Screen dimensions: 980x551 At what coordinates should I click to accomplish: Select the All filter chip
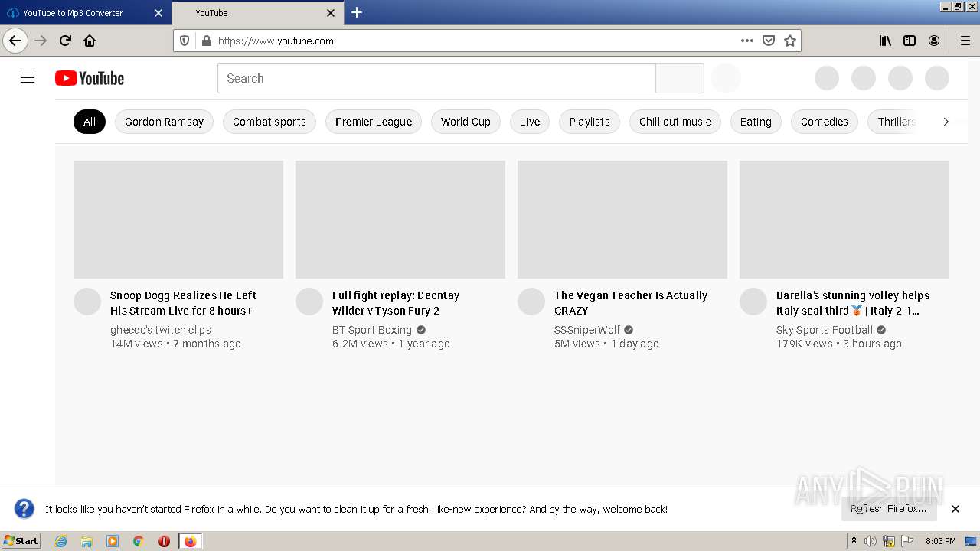[90, 122]
